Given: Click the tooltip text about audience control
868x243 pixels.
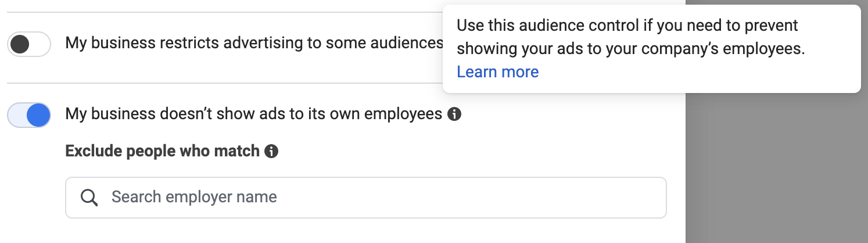Looking at the screenshot, I should coord(630,37).
